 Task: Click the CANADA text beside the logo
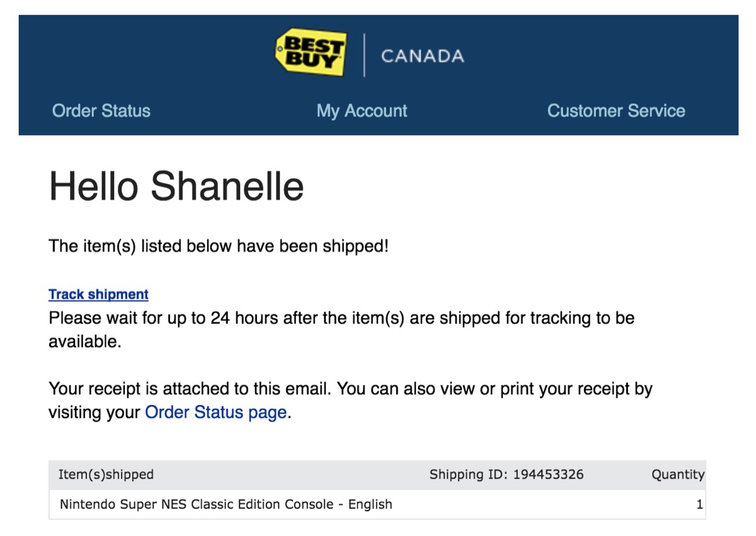point(423,56)
